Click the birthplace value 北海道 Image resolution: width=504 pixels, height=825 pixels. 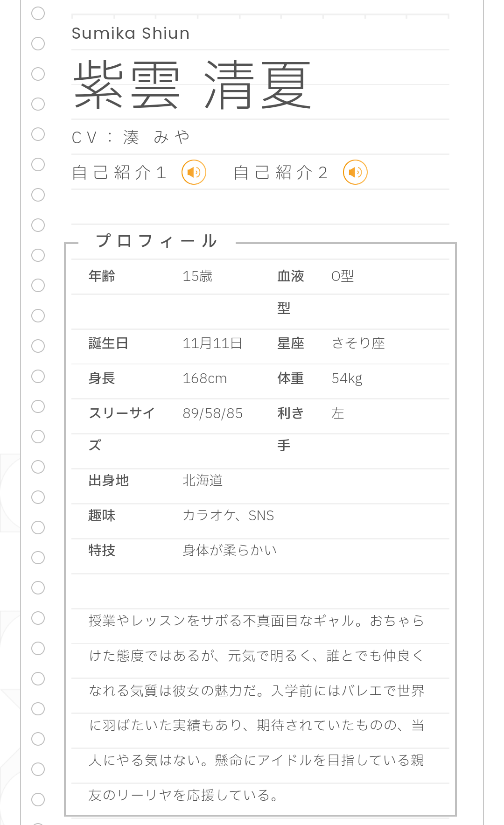point(203,481)
